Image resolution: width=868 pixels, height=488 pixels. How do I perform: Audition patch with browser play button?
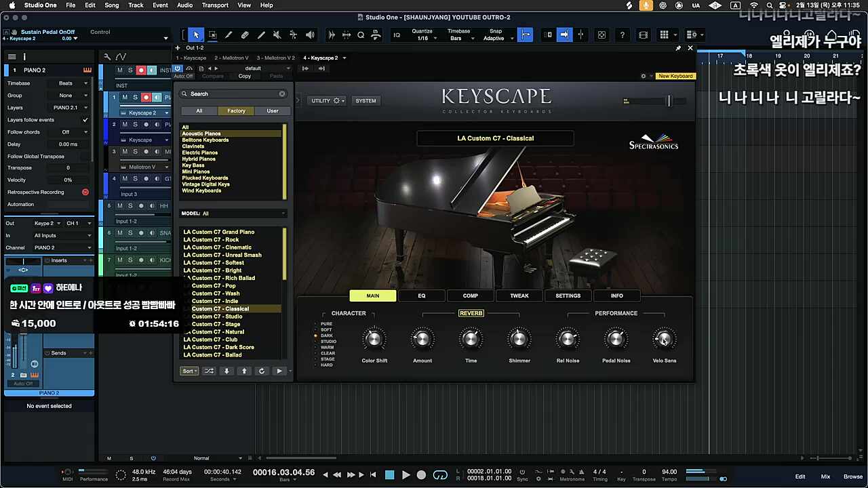(x=279, y=371)
